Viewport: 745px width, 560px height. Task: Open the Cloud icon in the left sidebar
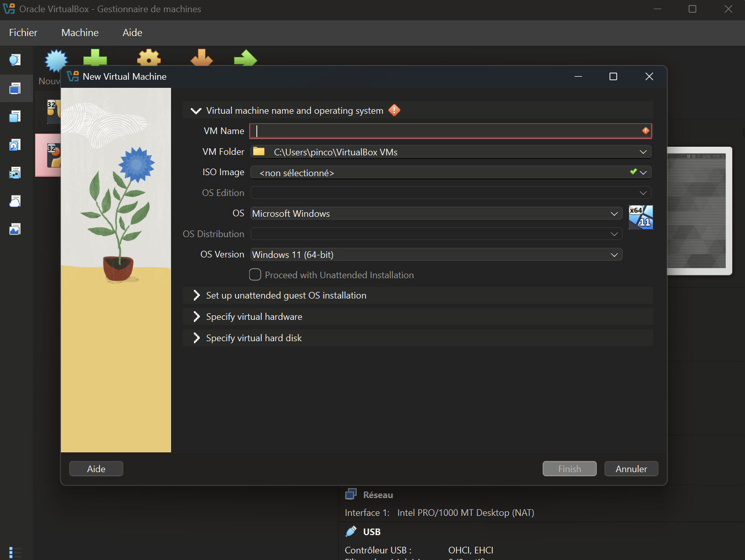point(15,202)
